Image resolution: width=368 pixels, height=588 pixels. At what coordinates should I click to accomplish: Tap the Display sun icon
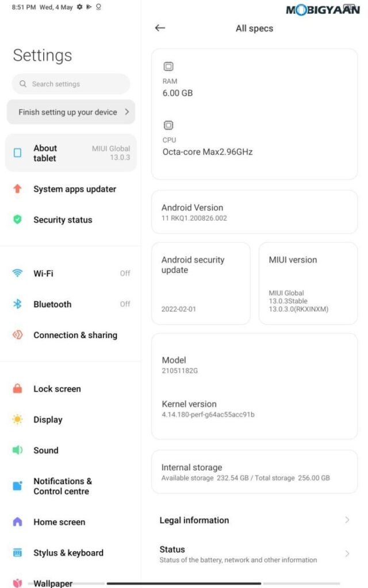point(17,419)
